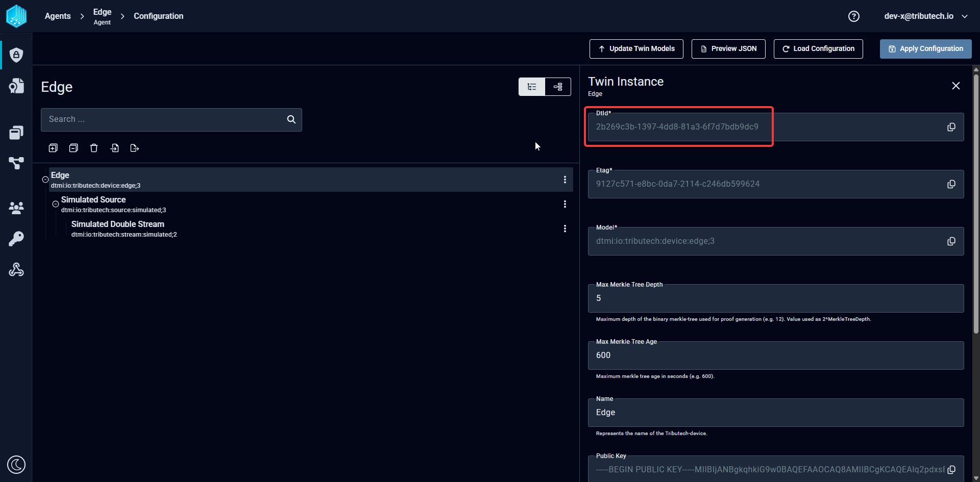980x482 pixels.
Task: Copy the Public Key value
Action: 951,470
